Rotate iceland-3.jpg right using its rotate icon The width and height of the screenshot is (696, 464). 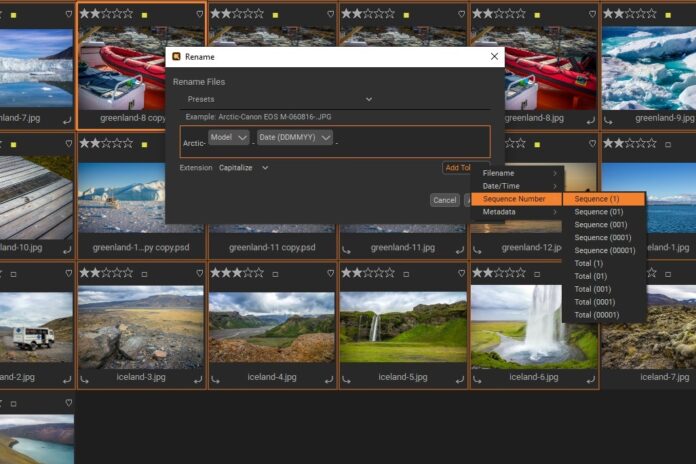tap(198, 380)
